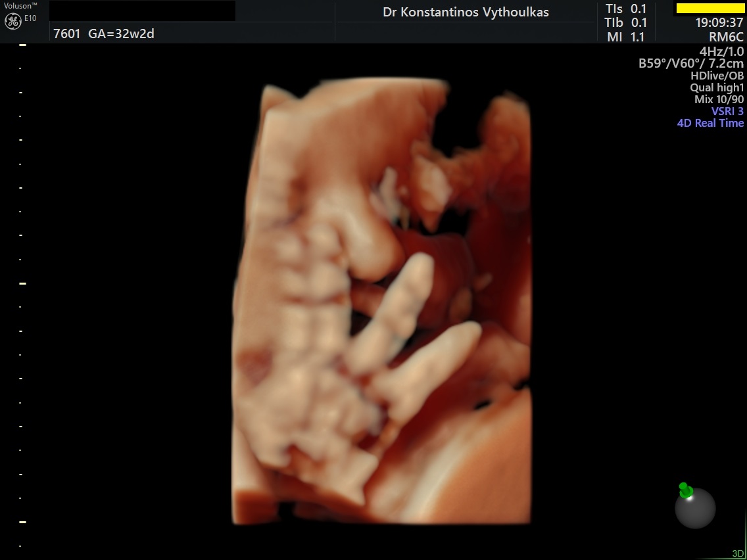Click the MI 1.1 mechanical index value

click(626, 37)
